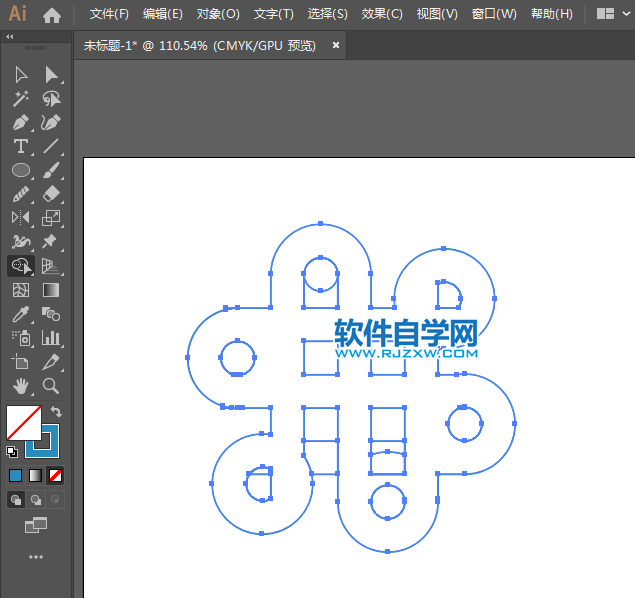Viewport: 635px width, 598px height.
Task: Select the Hand tool
Action: pyautogui.click(x=20, y=385)
